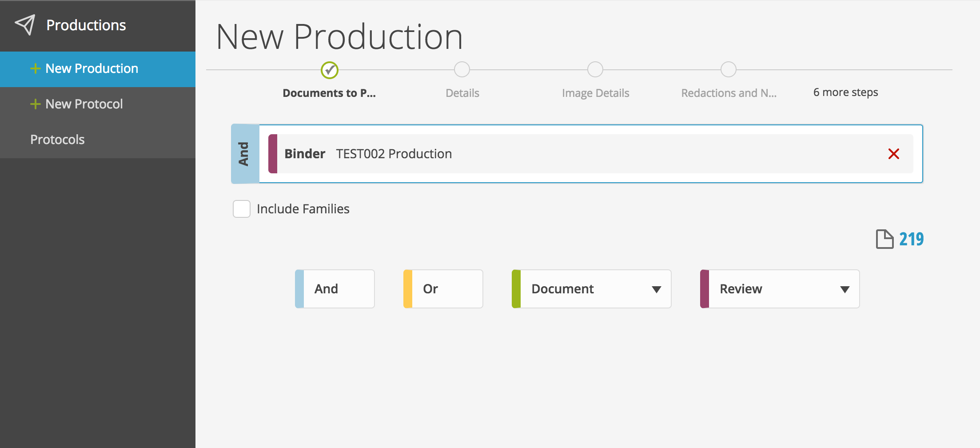The width and height of the screenshot is (980, 448).
Task: Click the plus icon beside New Production
Action: (x=35, y=68)
